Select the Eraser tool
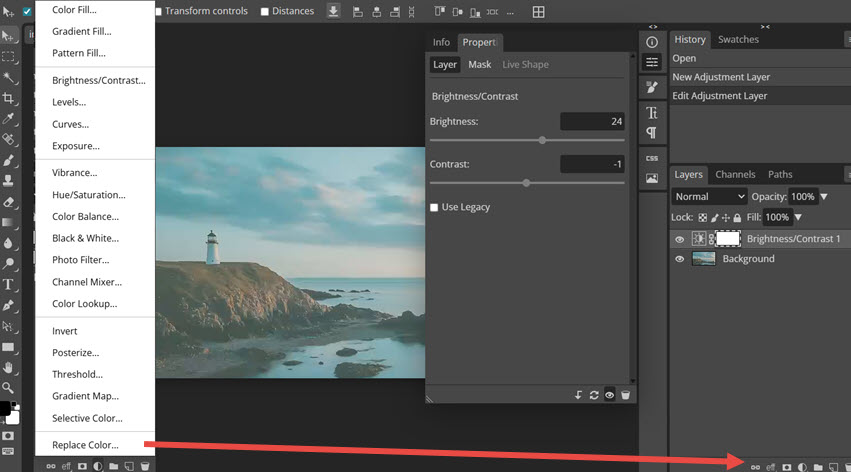 point(8,202)
